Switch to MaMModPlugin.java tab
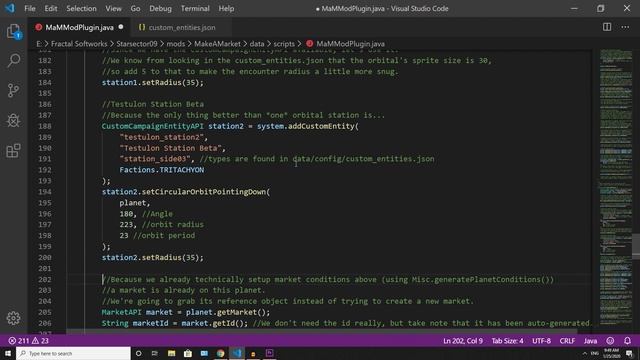The height and width of the screenshot is (360, 640). [x=79, y=27]
